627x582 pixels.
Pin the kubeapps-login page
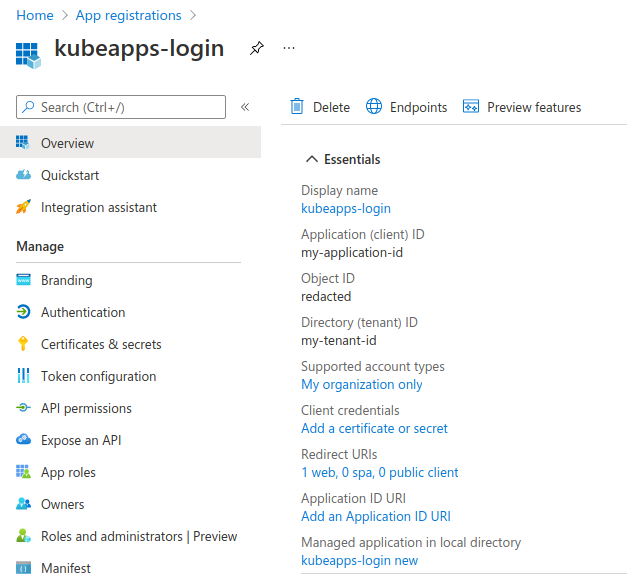click(x=257, y=48)
